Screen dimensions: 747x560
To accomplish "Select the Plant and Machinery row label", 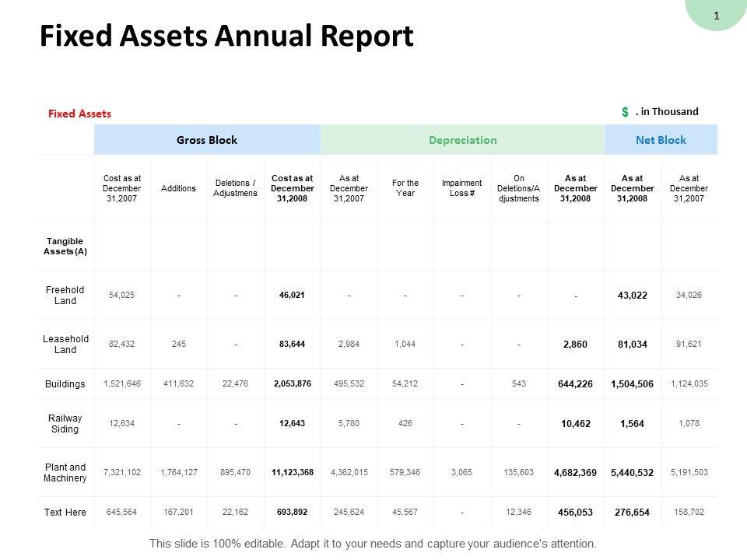I will 65,473.
